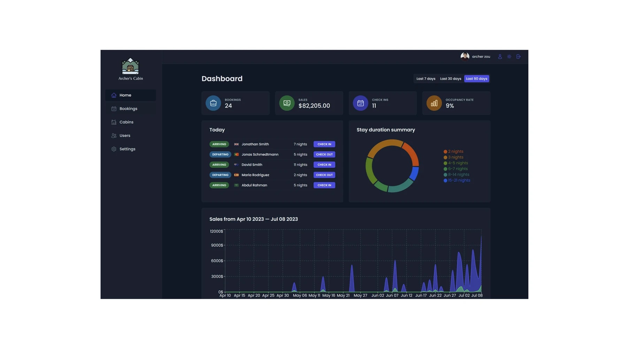The width and height of the screenshot is (644, 352).
Task: Check in David Smith
Action: (x=324, y=165)
